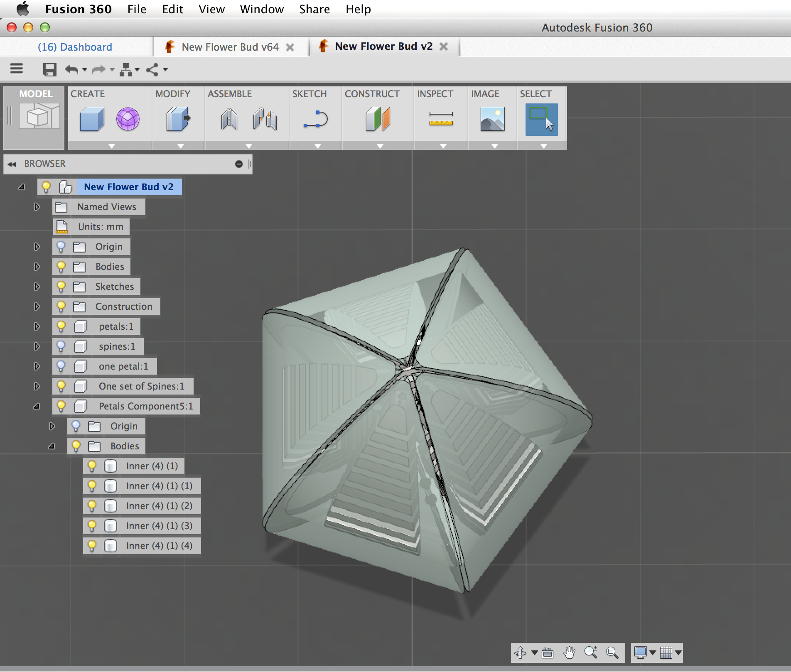
Task: Toggle visibility of Inner (4) (1) (2) body
Action: click(92, 505)
